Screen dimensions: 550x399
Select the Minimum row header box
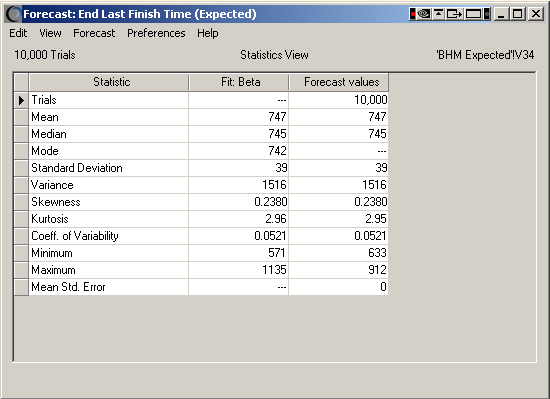21,253
